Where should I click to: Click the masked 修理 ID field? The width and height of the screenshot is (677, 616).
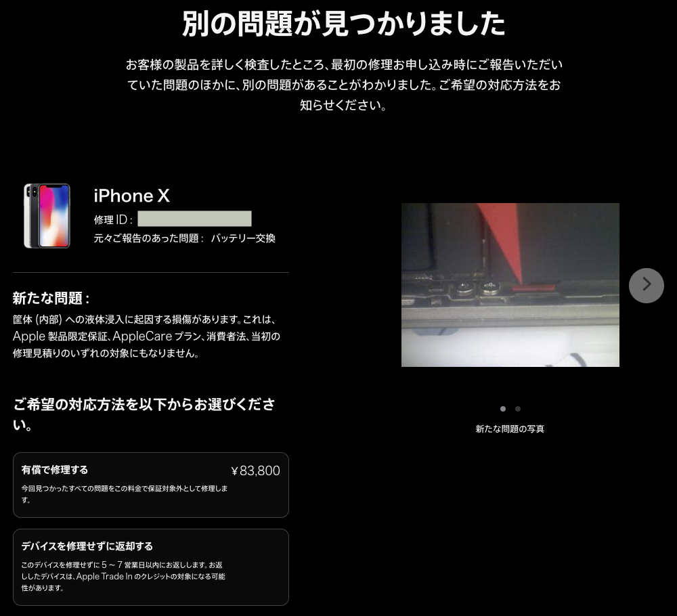(x=194, y=219)
